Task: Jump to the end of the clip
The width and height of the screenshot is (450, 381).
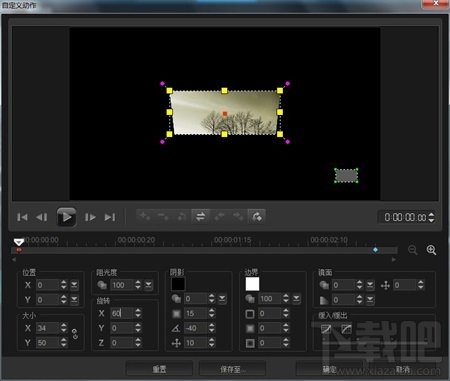Action: click(x=110, y=217)
